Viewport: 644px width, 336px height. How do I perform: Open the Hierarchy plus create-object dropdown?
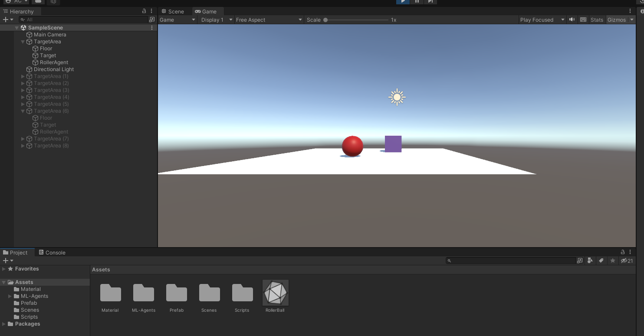click(8, 20)
